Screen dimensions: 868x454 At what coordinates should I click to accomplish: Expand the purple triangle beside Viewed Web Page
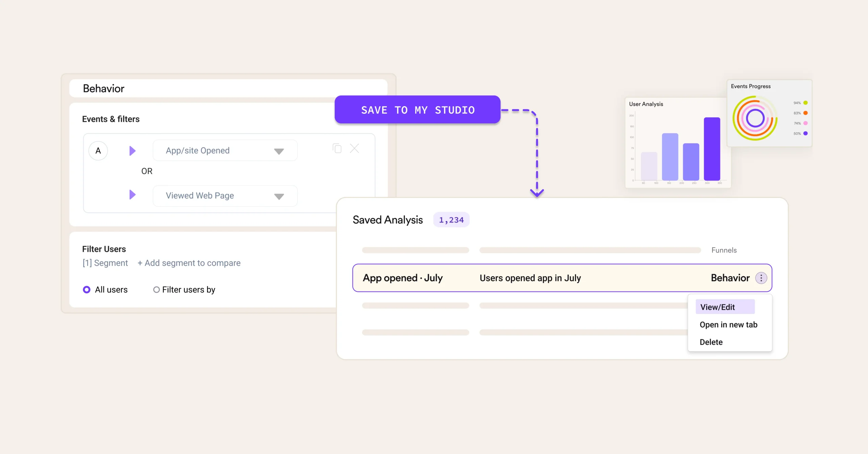(132, 195)
